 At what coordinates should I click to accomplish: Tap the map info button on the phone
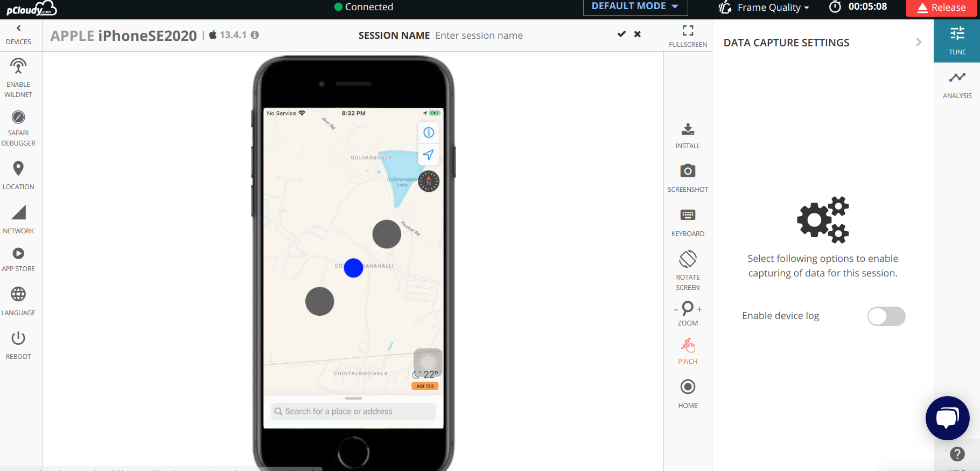[x=429, y=133]
